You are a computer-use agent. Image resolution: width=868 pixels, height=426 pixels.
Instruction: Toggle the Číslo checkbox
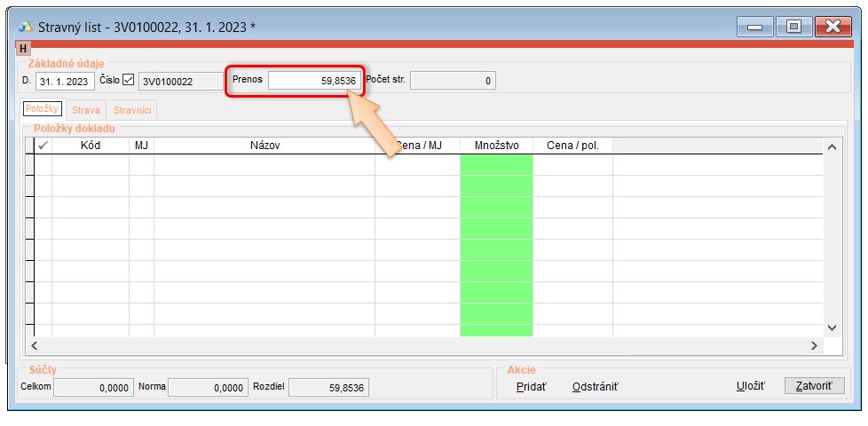pyautogui.click(x=129, y=81)
